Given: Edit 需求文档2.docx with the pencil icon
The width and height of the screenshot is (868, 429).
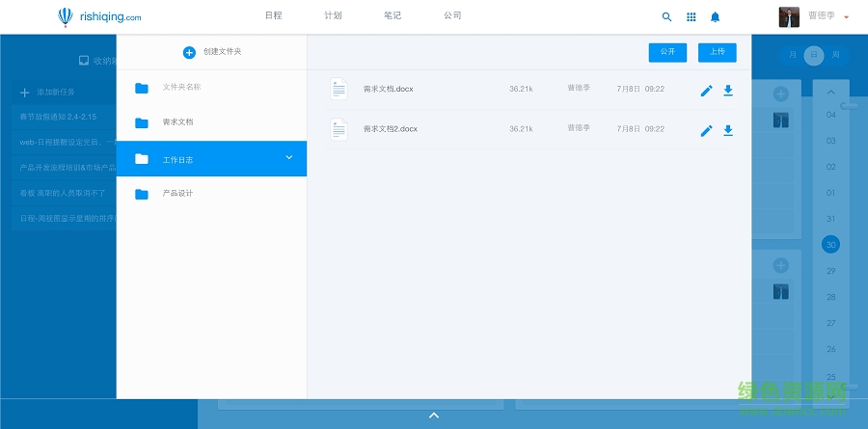Looking at the screenshot, I should 706,130.
